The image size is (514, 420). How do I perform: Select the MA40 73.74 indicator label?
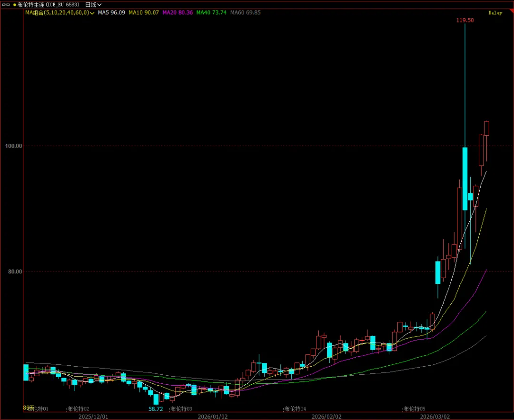click(211, 12)
